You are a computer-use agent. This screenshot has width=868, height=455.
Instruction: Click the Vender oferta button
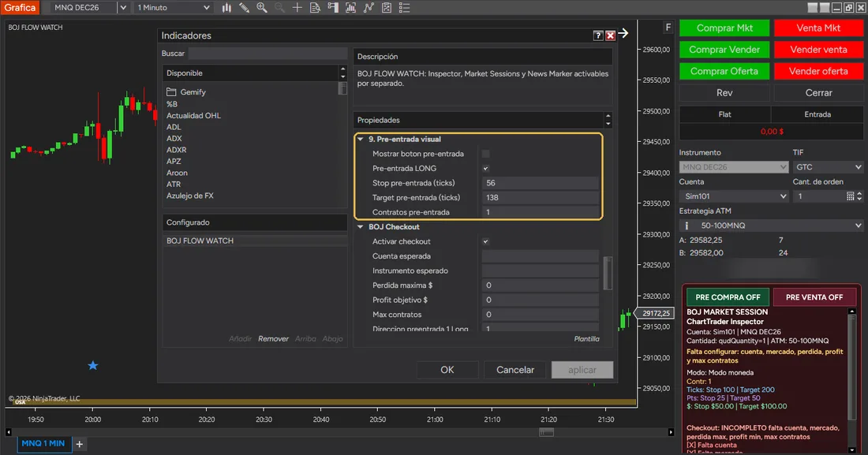(818, 71)
